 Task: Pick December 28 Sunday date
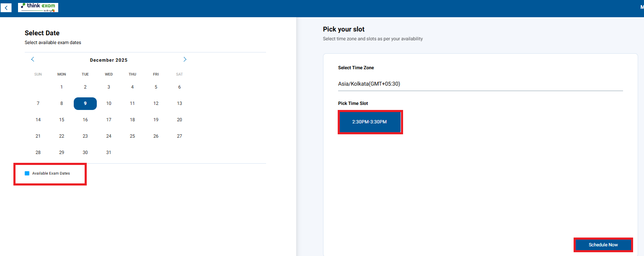[38, 153]
